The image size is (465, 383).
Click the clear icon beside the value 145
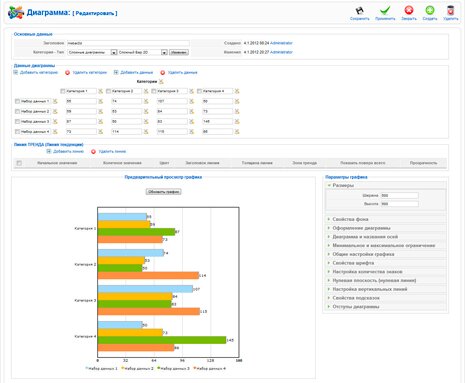[x=237, y=122]
